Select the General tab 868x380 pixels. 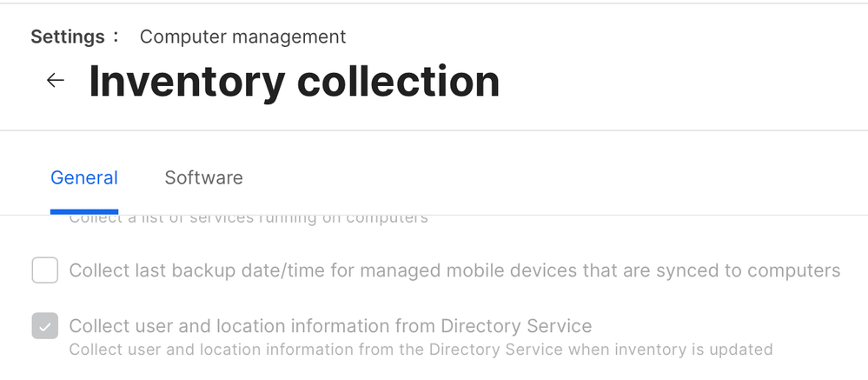[x=84, y=177]
